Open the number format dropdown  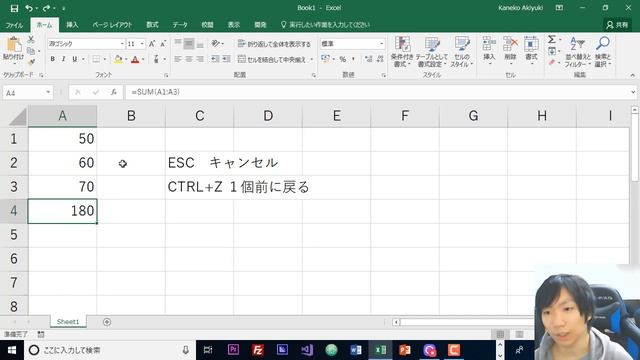pos(381,44)
